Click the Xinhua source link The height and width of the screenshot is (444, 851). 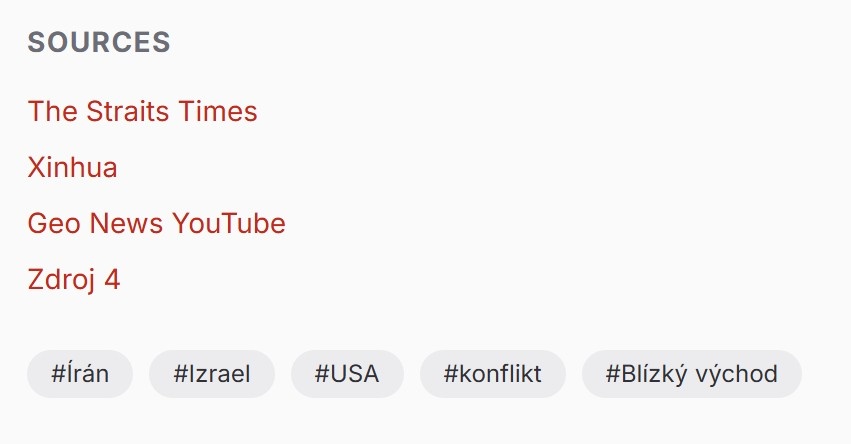click(72, 167)
